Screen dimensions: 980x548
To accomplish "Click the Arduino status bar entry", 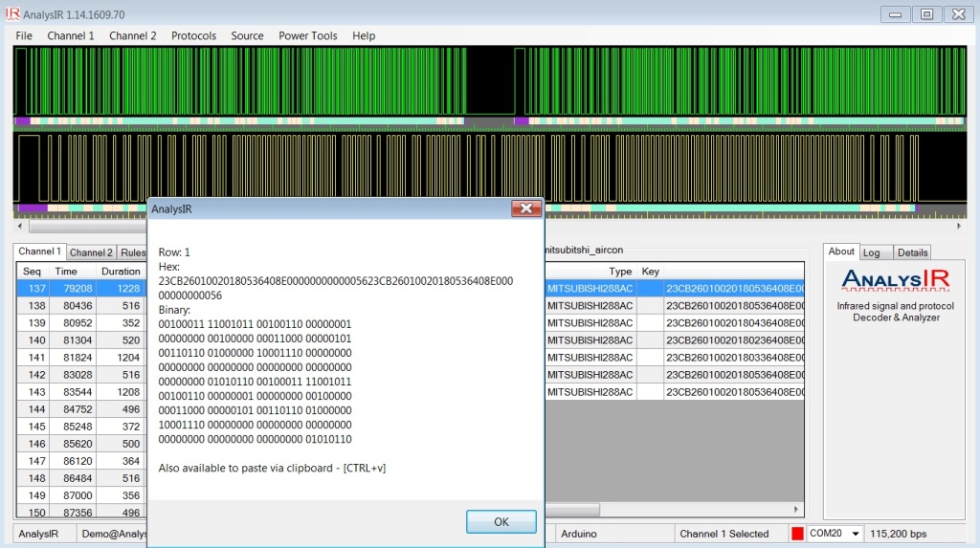I will pos(578,534).
